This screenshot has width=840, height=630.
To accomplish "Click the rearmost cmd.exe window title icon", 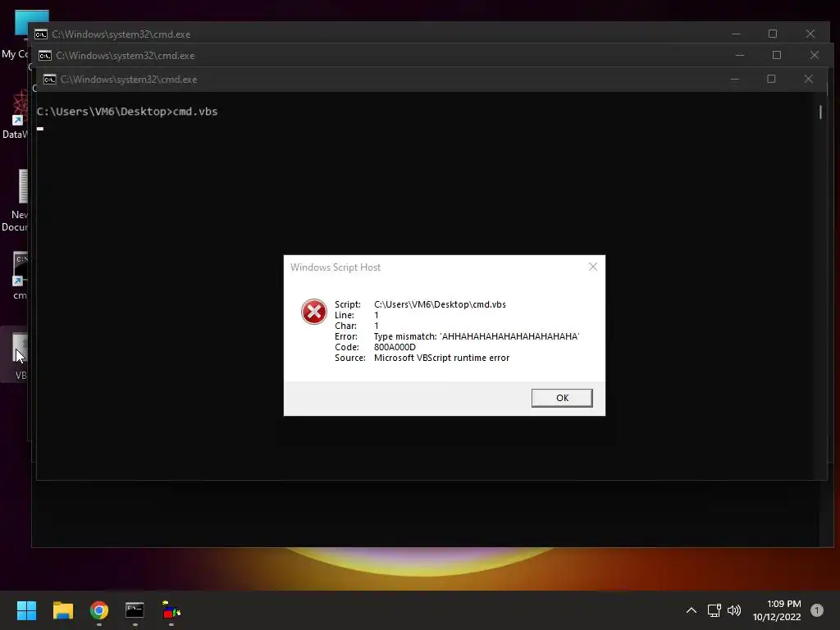I will (x=41, y=34).
